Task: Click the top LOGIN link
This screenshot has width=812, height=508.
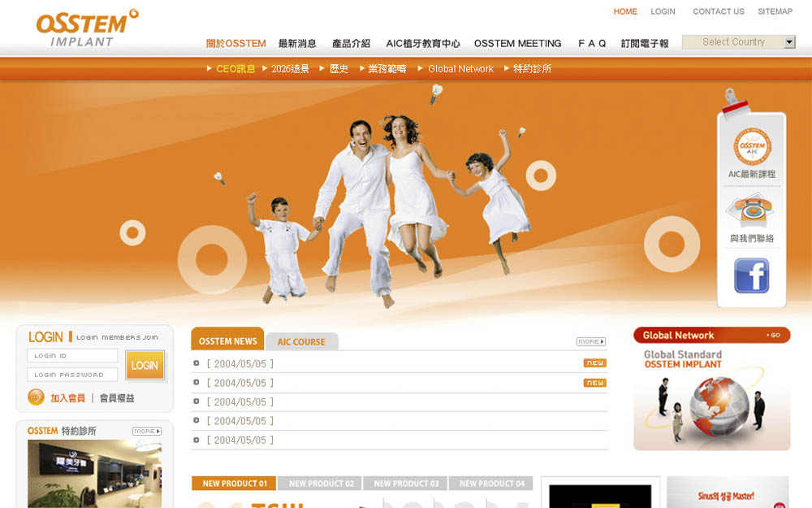Action: [x=663, y=11]
